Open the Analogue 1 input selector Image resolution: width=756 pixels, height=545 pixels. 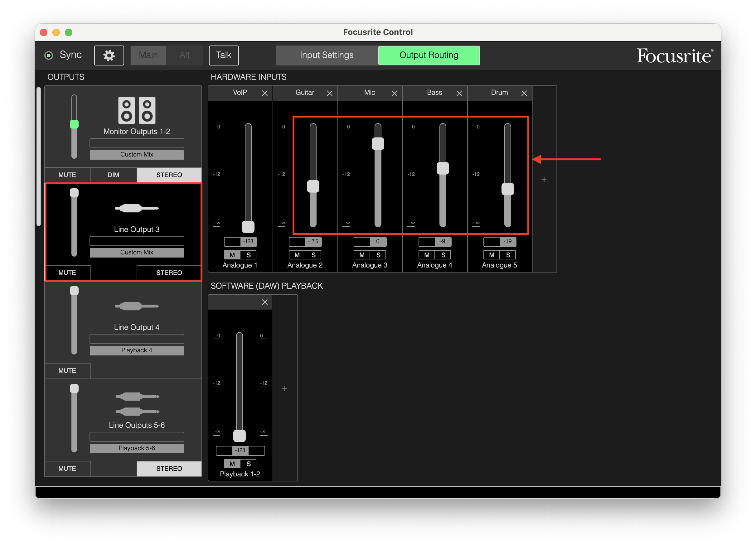pyautogui.click(x=240, y=266)
